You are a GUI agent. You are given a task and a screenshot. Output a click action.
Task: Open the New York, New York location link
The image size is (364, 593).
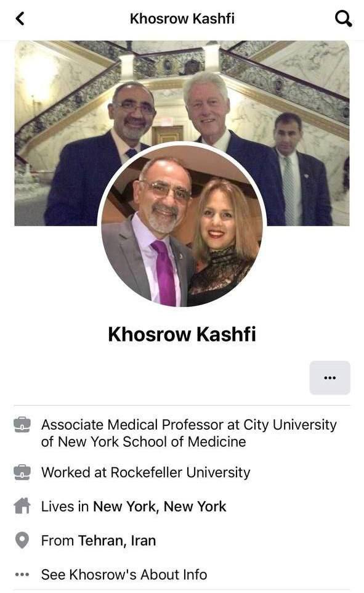click(160, 507)
